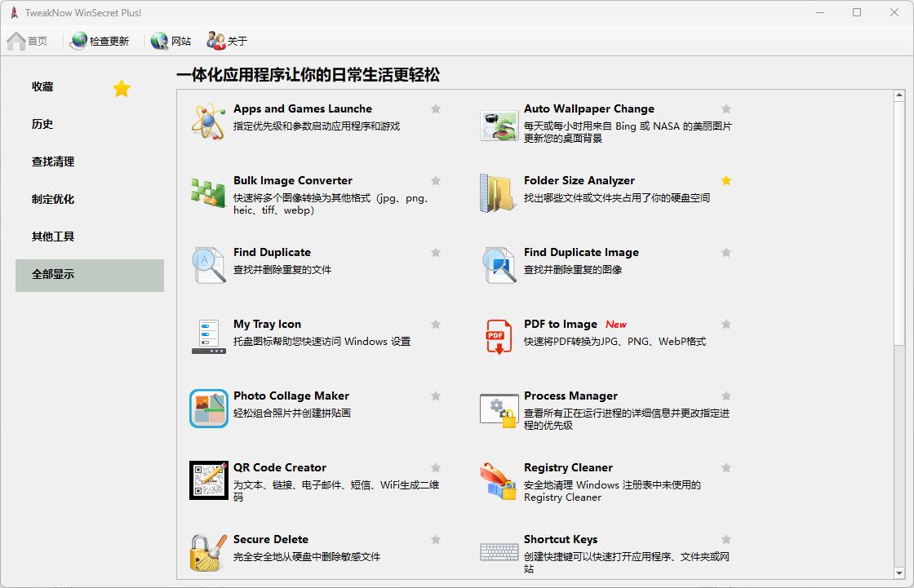Open the 查找清理 category
Viewport: 914px width, 588px height.
pyautogui.click(x=90, y=162)
